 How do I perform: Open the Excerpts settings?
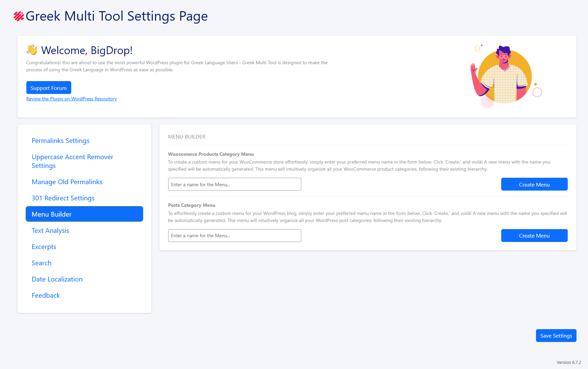pos(44,247)
